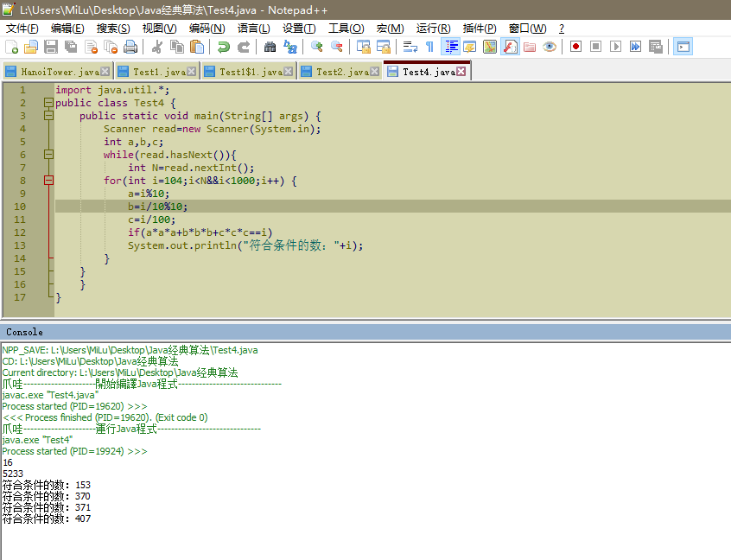The height and width of the screenshot is (560, 731).
Task: Switch to the Test1.java tab
Action: [157, 72]
